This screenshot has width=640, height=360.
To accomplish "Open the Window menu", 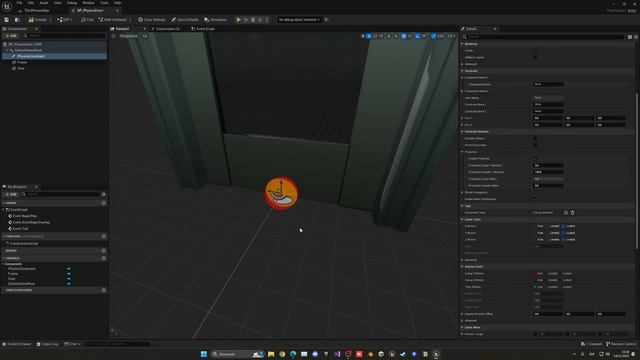I will pyautogui.click(x=88, y=3).
